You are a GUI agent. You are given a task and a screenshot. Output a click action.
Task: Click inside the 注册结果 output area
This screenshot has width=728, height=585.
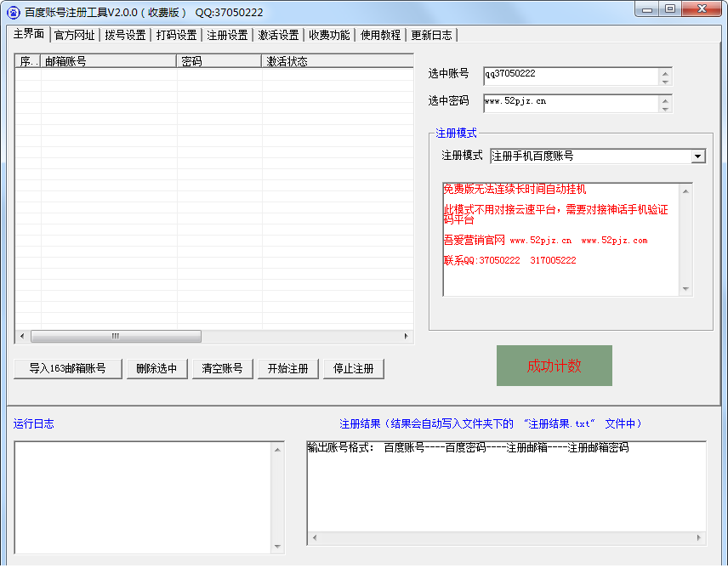click(507, 492)
